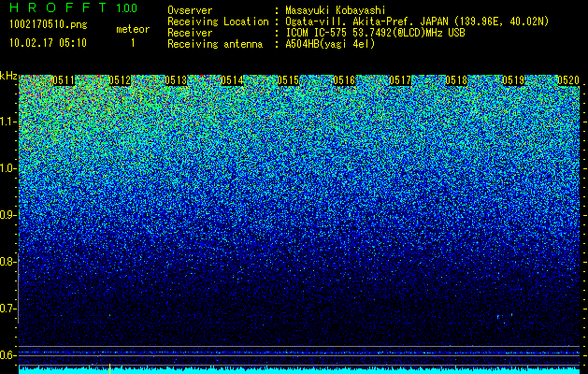Click the 0.7 kHz frequency axis label
The width and height of the screenshot is (588, 374).
point(7,309)
